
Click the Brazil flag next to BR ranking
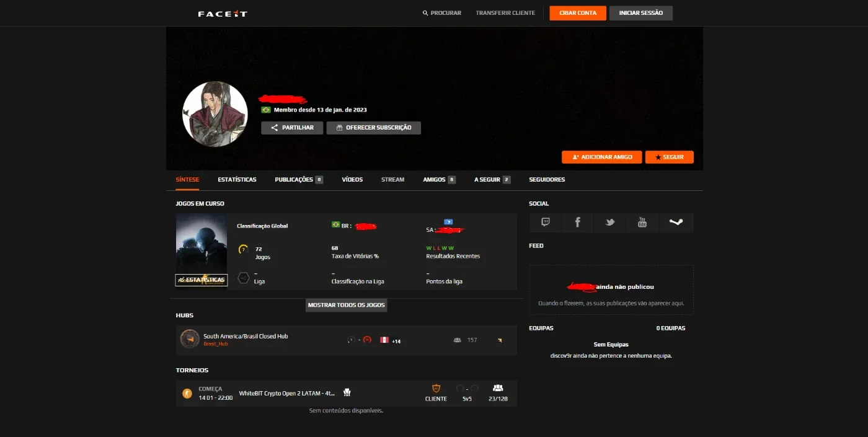(336, 225)
